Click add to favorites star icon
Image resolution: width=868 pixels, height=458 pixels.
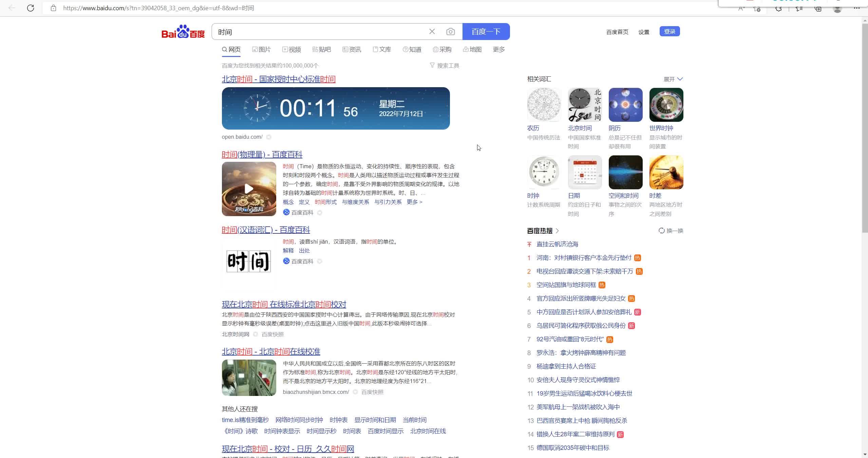tap(757, 8)
